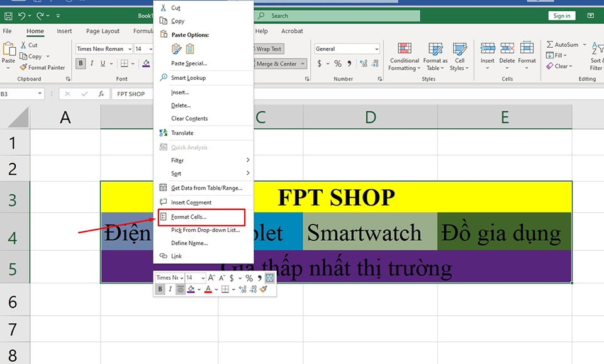Toggle Italic in the mini toolbar
The image size is (604, 364).
tap(170, 289)
